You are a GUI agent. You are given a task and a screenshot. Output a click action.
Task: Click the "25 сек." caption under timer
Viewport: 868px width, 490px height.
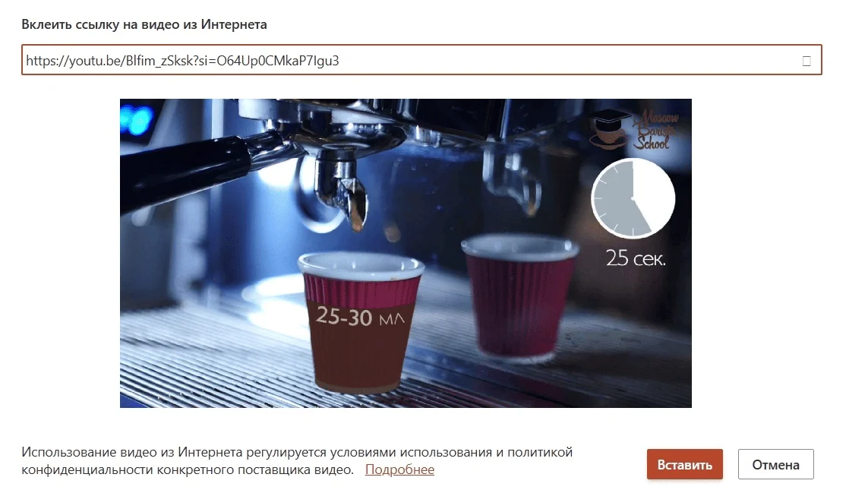click(x=635, y=258)
